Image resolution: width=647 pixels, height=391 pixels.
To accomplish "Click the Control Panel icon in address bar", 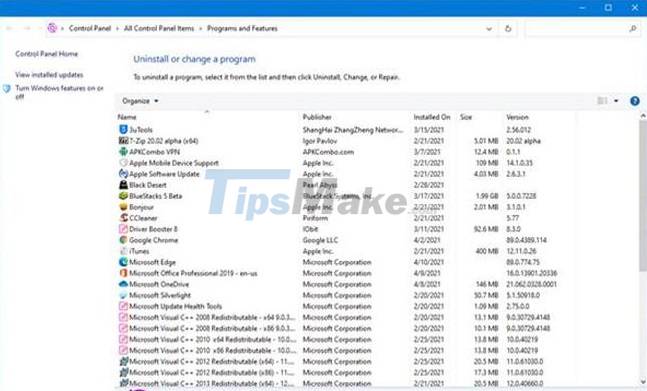I will pyautogui.click(x=52, y=28).
